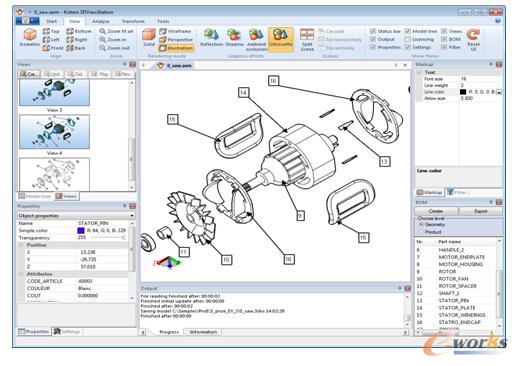Click the Split Scene icon
This screenshot has height=366, width=518.
[307, 35]
